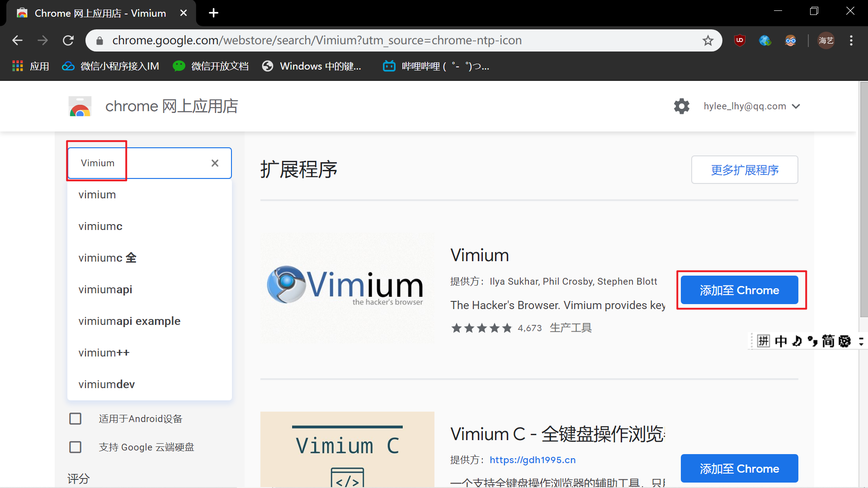Click the IME 拼 mode icon

coord(764,341)
